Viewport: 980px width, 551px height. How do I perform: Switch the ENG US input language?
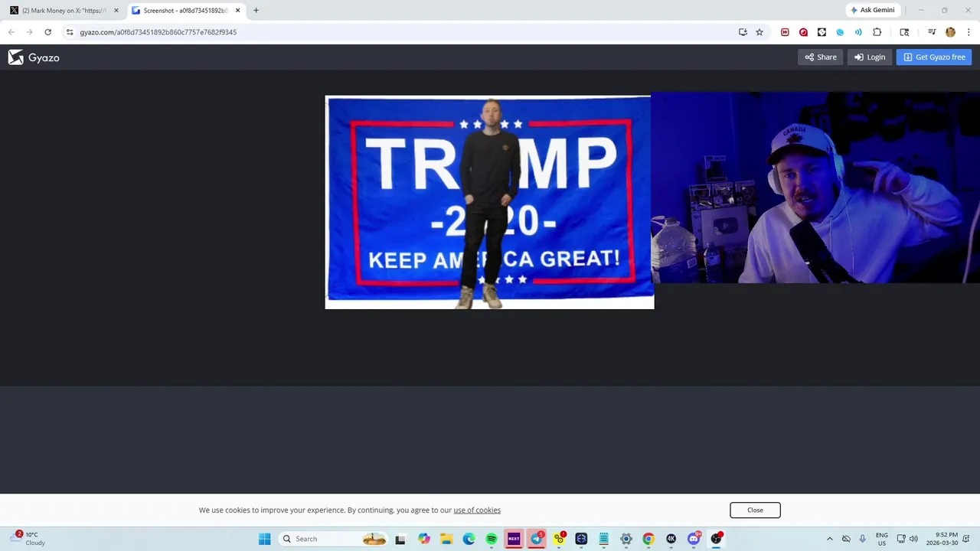[x=882, y=539]
